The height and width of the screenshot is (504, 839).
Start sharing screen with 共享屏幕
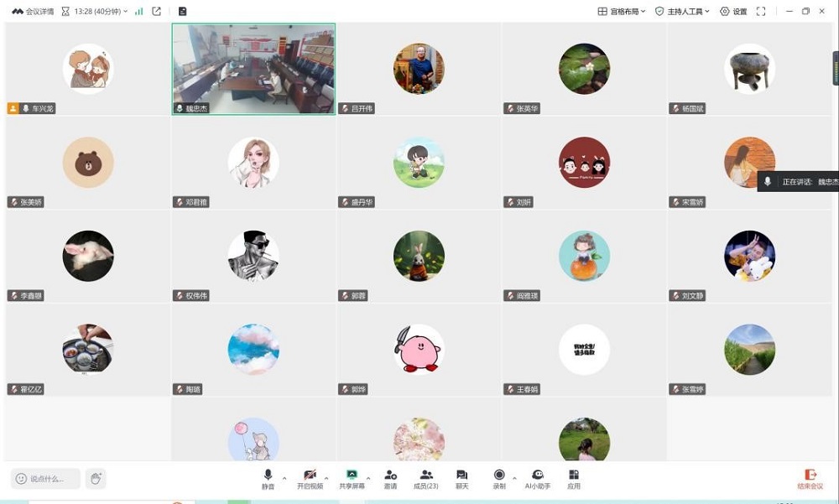click(x=352, y=478)
